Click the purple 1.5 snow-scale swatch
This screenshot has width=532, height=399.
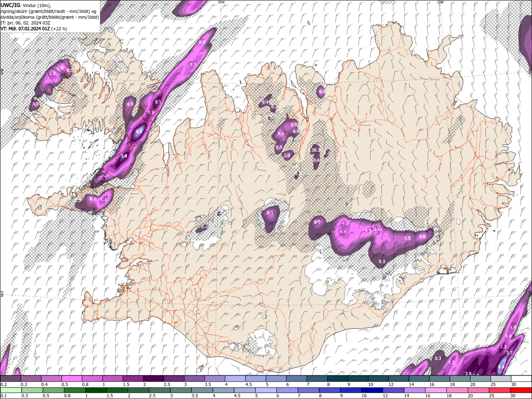pos(133,379)
